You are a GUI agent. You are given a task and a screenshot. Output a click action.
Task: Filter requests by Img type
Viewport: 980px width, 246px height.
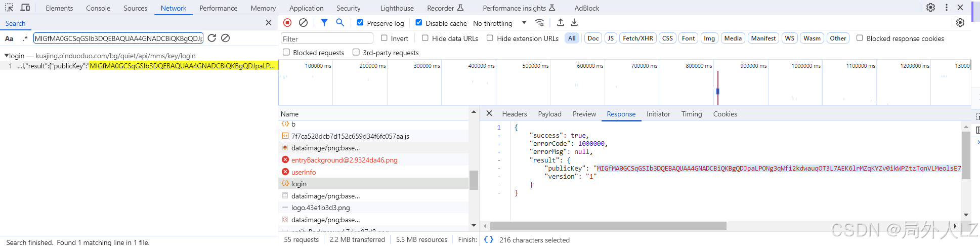[x=709, y=38]
